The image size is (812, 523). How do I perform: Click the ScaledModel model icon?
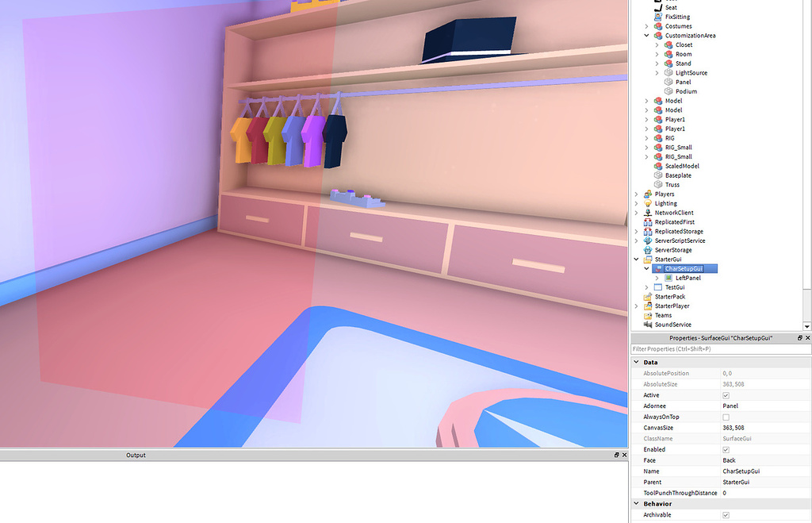658,166
